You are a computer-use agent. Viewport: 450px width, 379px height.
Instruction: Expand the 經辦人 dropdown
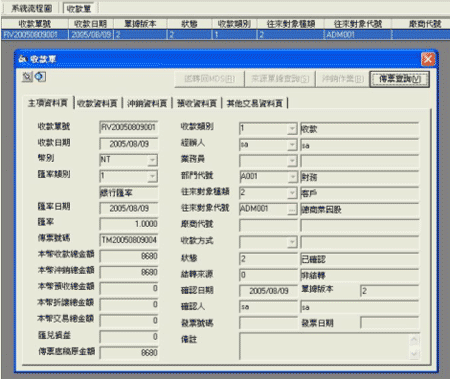coord(292,145)
